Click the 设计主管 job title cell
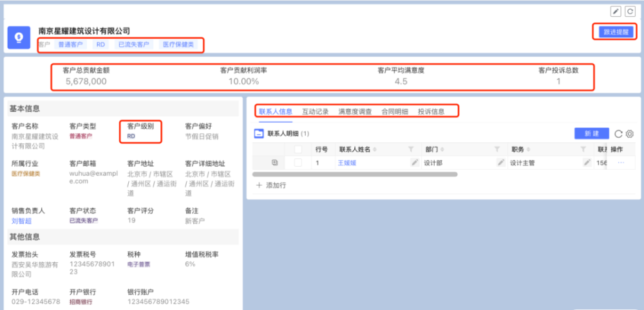This screenshot has height=310, width=644. click(550, 163)
